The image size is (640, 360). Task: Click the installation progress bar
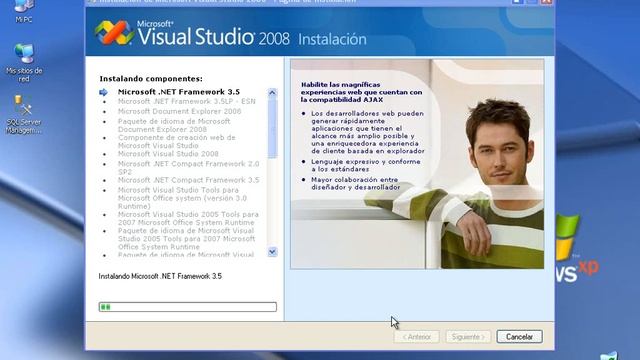(187, 307)
